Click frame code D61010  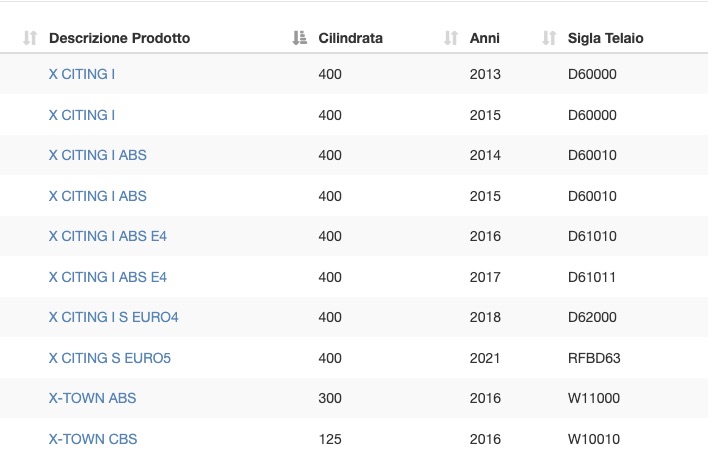click(592, 236)
